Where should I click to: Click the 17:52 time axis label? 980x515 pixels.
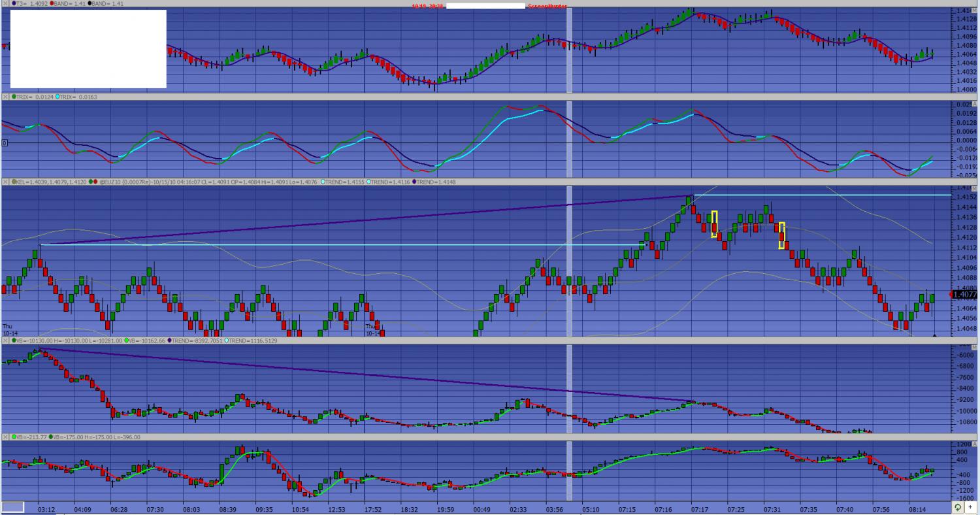[372, 509]
